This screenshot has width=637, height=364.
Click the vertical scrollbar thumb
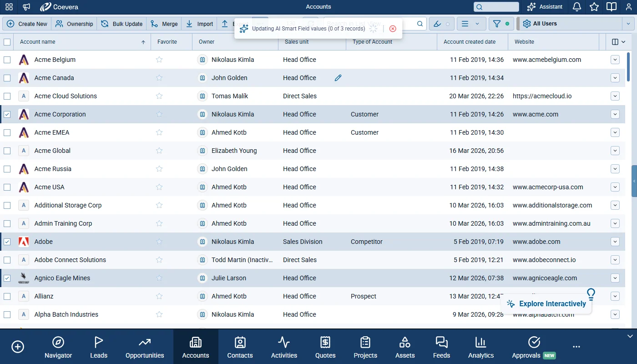(x=628, y=66)
